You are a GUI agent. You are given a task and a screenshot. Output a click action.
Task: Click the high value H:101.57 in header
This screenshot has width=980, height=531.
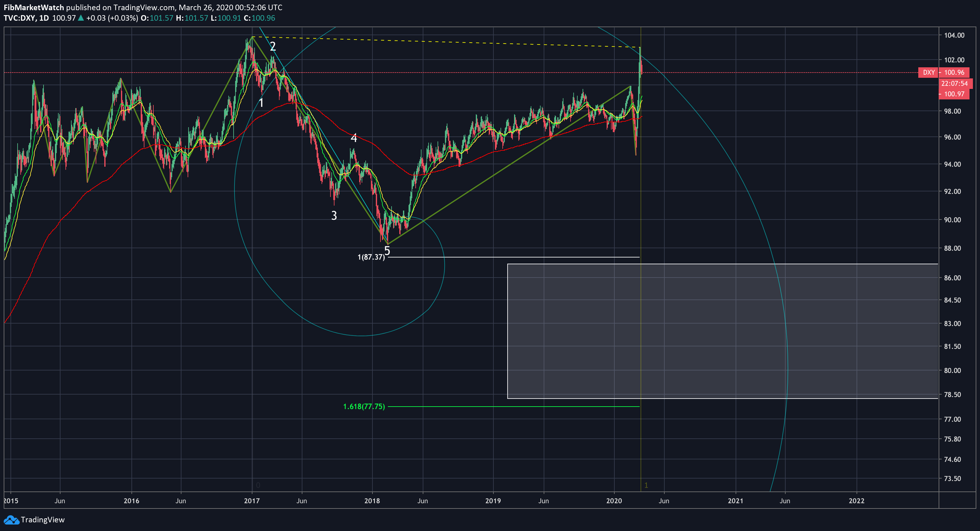(192, 18)
